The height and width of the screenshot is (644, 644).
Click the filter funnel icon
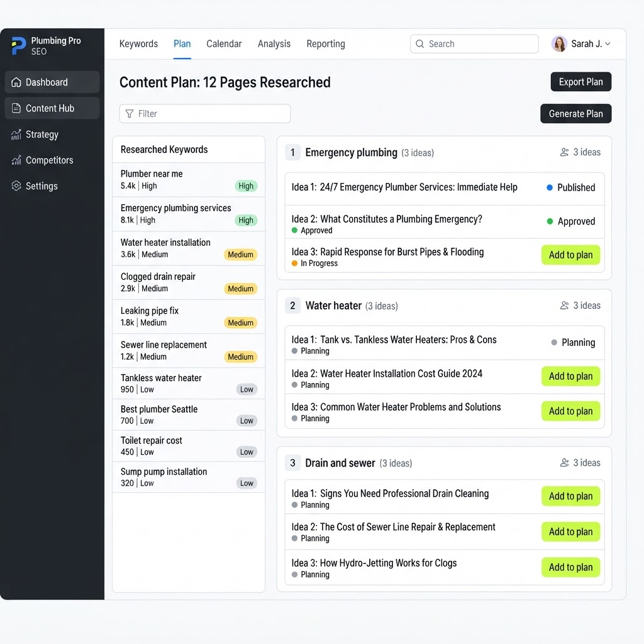130,114
